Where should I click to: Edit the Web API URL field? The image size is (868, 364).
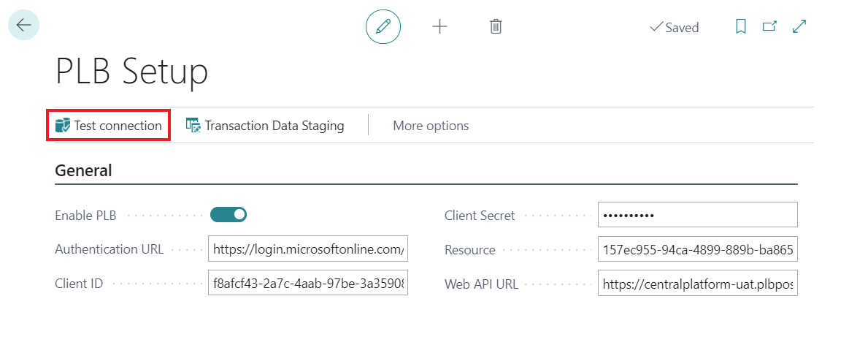[697, 284]
